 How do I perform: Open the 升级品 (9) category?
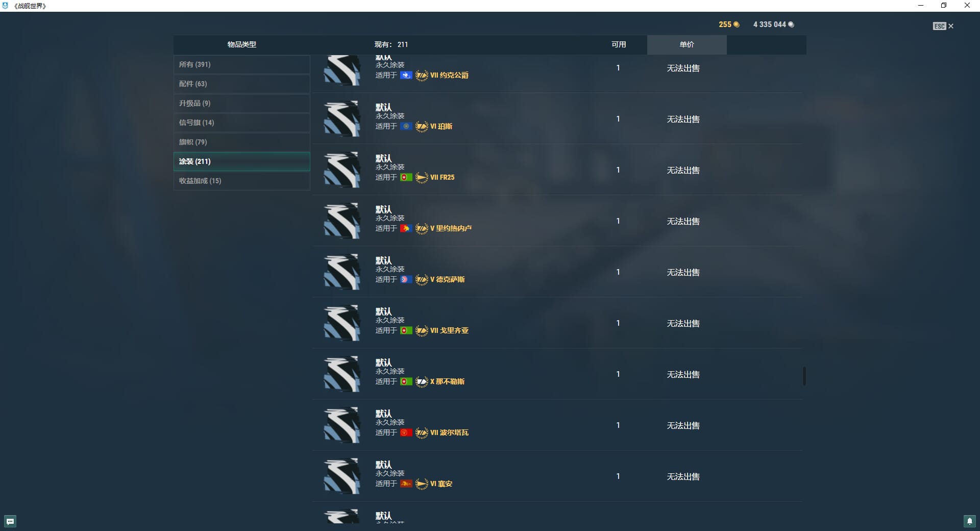coord(241,103)
